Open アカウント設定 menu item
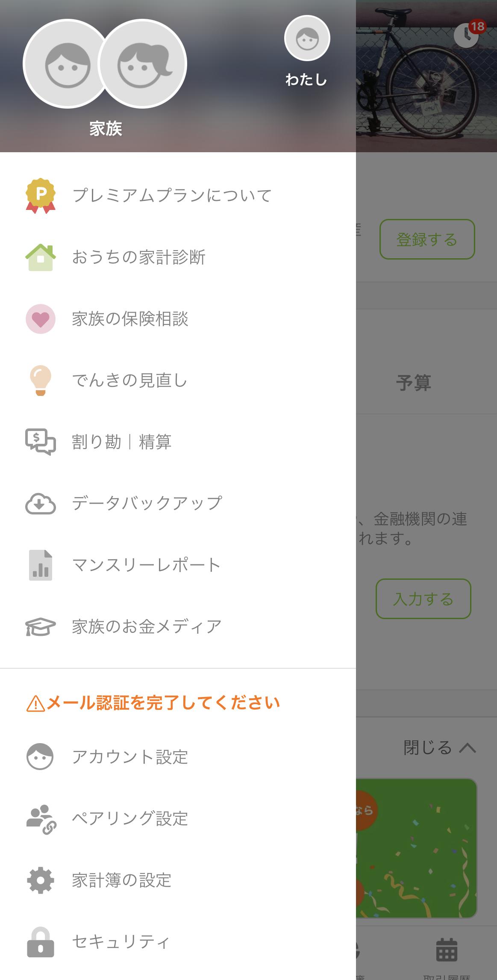The height and width of the screenshot is (980, 497). coord(130,757)
